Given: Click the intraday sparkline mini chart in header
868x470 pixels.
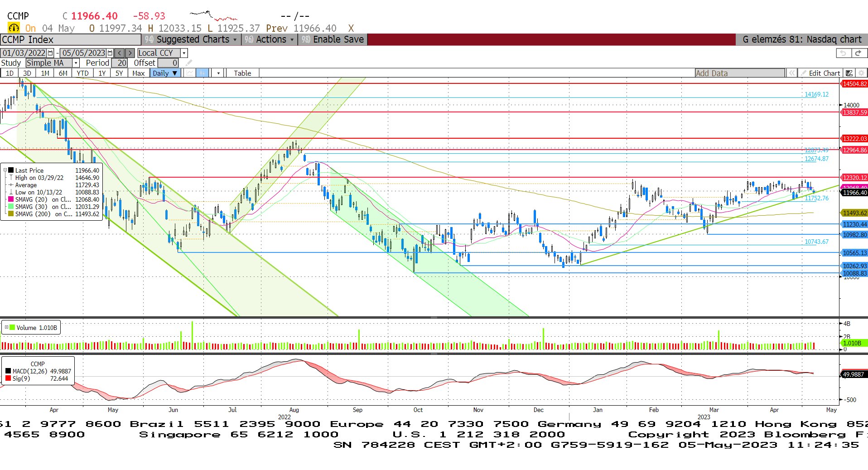Looking at the screenshot, I should coord(213,16).
